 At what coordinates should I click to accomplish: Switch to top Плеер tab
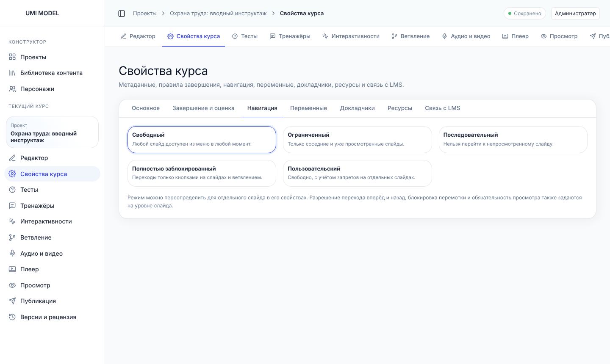tap(516, 36)
